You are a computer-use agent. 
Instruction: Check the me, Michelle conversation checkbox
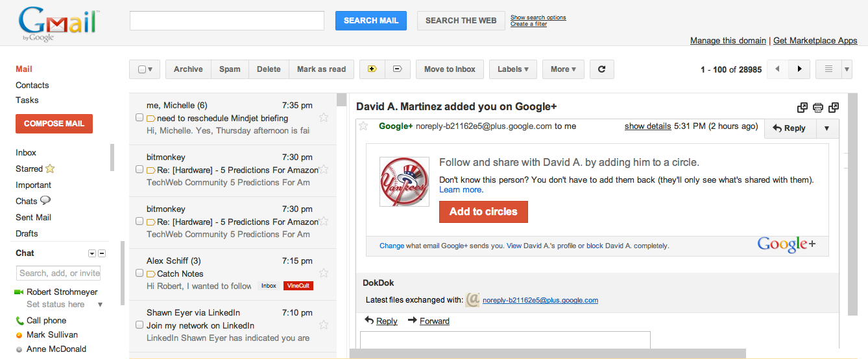(139, 118)
